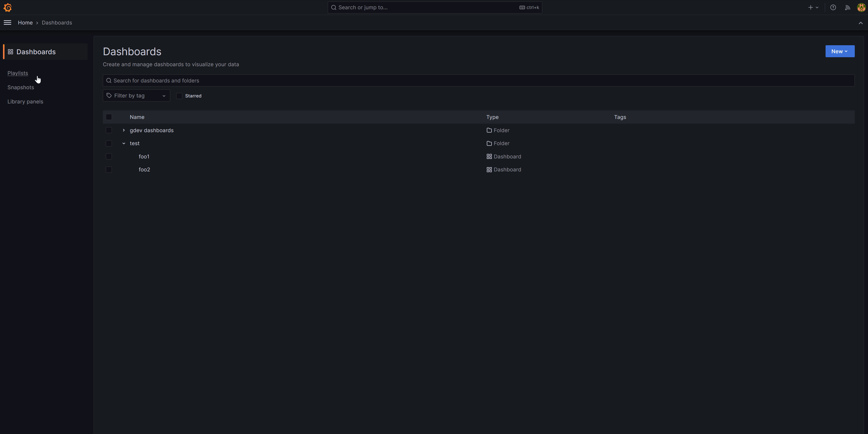Click the Grafana logo icon
This screenshot has width=868, height=434.
pos(7,7)
